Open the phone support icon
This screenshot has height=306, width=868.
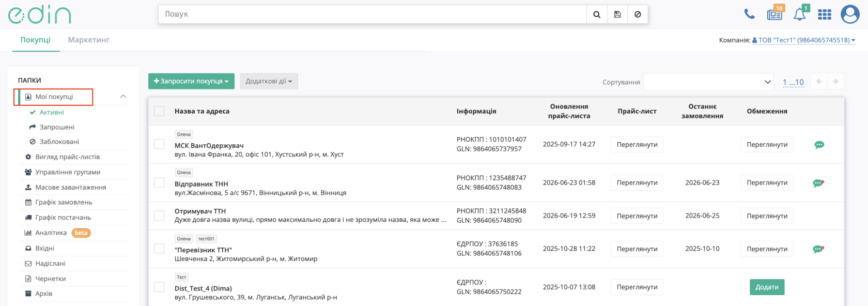coord(749,14)
